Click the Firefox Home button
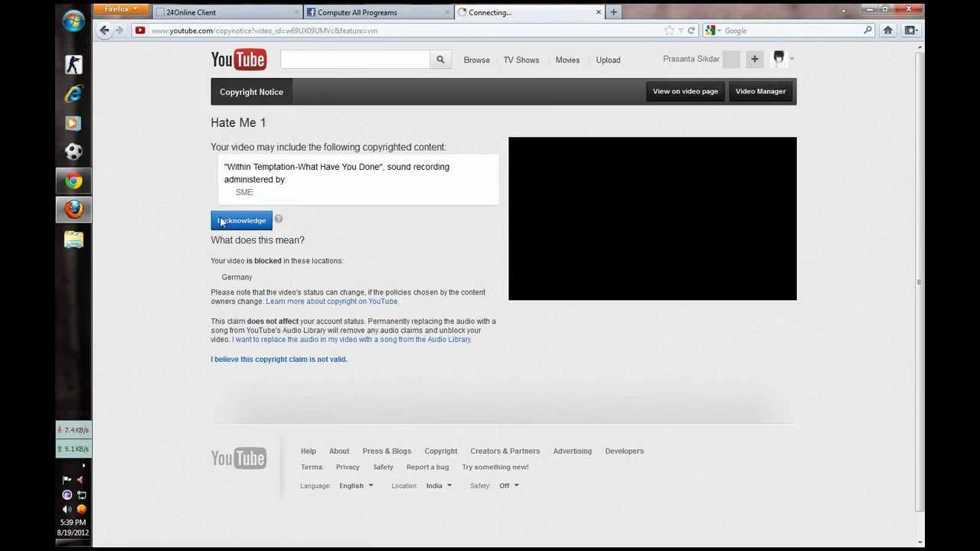 click(x=888, y=31)
